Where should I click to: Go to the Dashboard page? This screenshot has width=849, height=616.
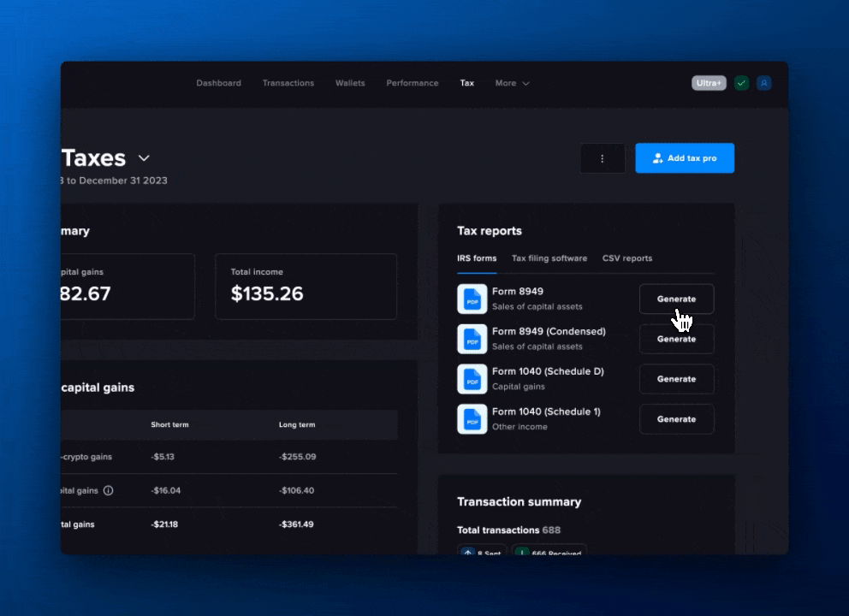219,83
